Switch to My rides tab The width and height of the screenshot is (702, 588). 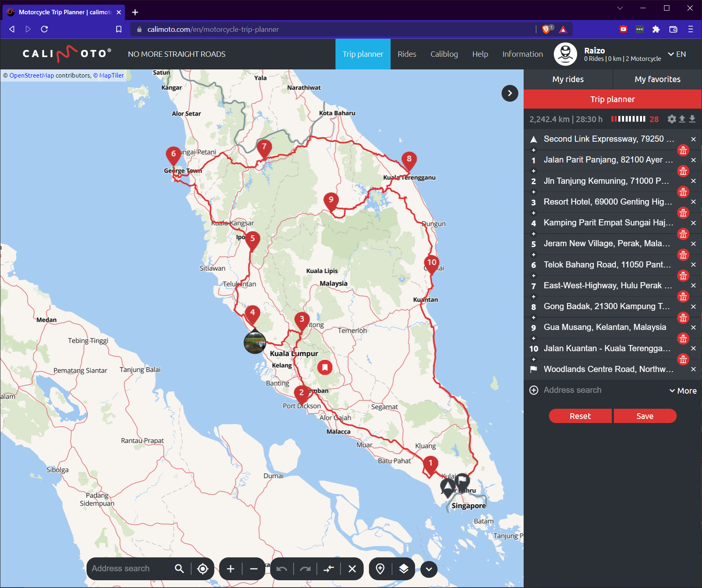click(x=568, y=79)
